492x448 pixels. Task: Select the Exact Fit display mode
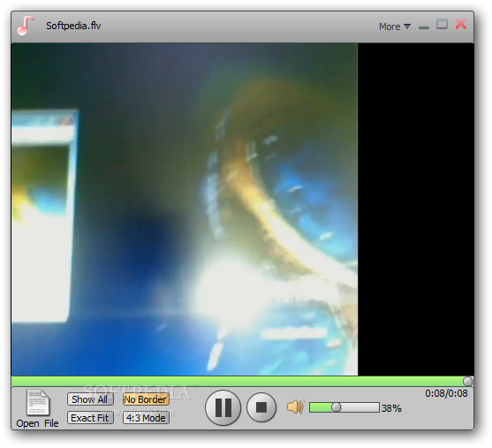[x=90, y=418]
